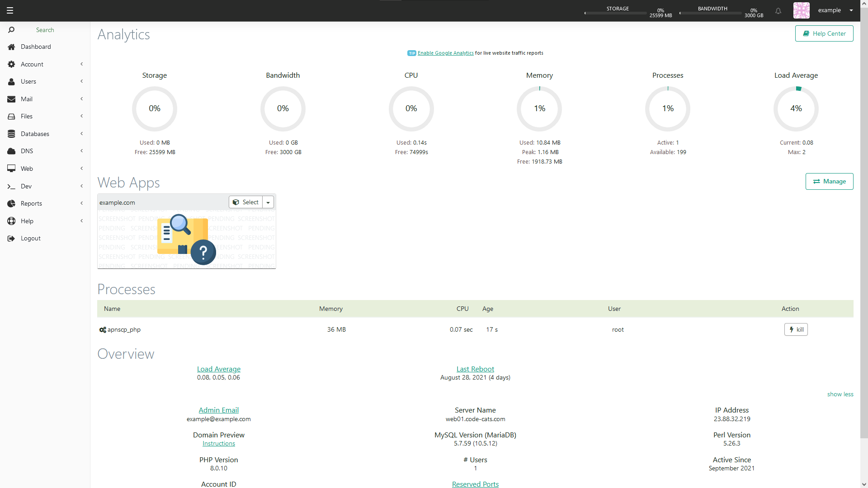The image size is (868, 488).
Task: Open Enable Google Analytics link
Action: coord(445,53)
